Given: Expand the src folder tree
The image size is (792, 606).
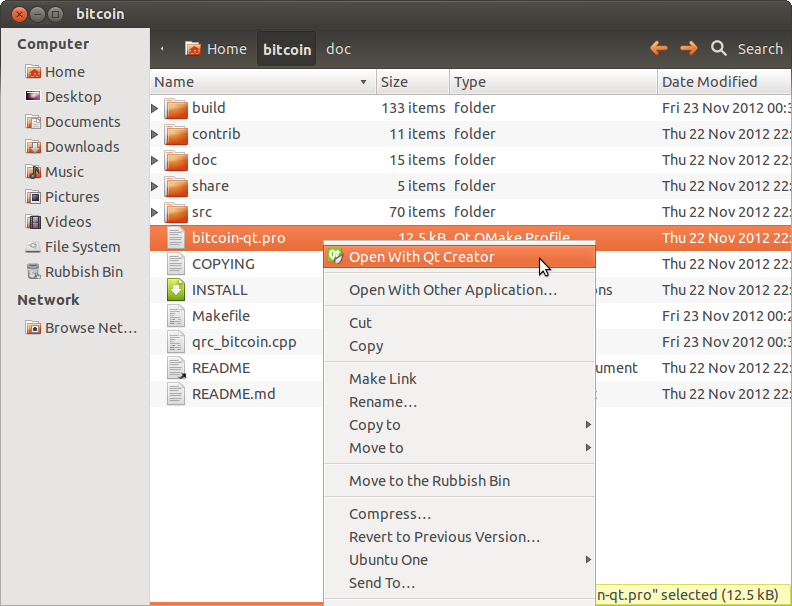Looking at the screenshot, I should [155, 212].
